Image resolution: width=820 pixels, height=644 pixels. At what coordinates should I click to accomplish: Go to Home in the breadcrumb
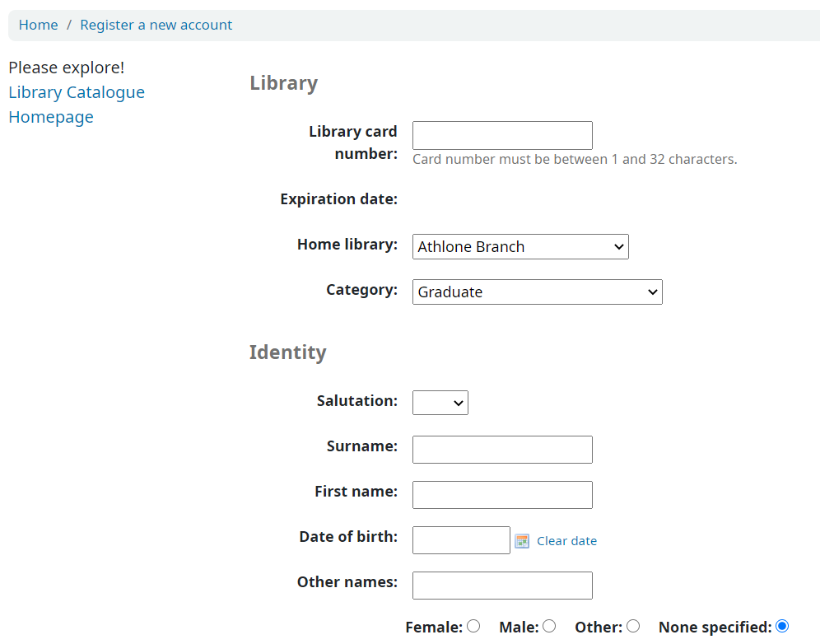tap(38, 25)
